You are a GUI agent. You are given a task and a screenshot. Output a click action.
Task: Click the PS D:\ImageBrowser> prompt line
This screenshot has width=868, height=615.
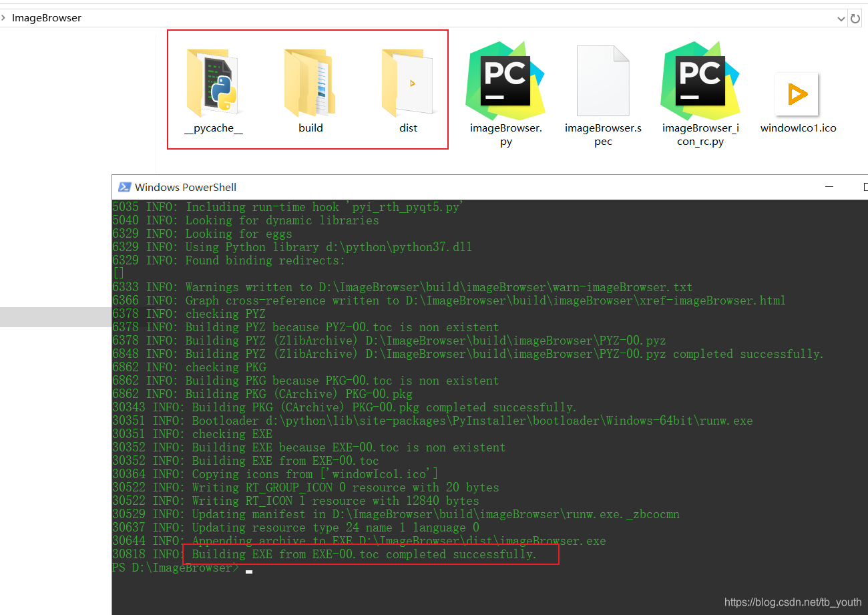pos(175,568)
